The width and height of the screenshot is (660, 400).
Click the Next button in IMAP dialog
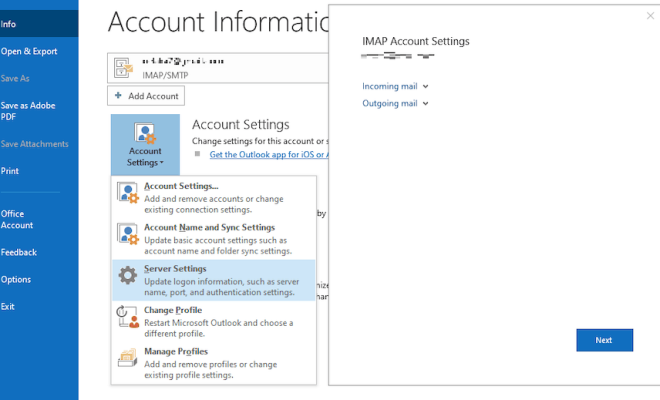pos(604,340)
